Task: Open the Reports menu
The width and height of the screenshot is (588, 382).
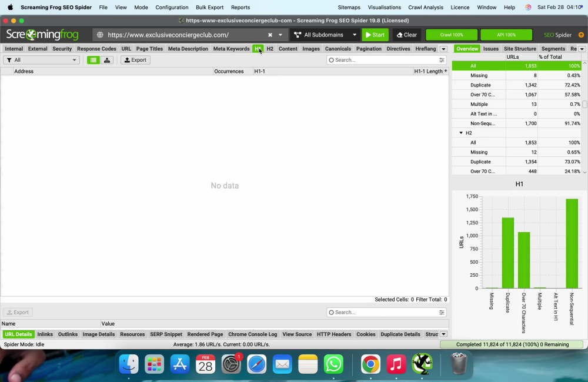Action: click(240, 7)
